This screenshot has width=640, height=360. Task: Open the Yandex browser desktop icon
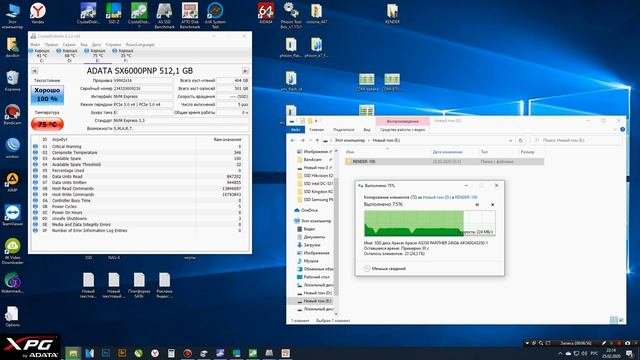click(38, 13)
